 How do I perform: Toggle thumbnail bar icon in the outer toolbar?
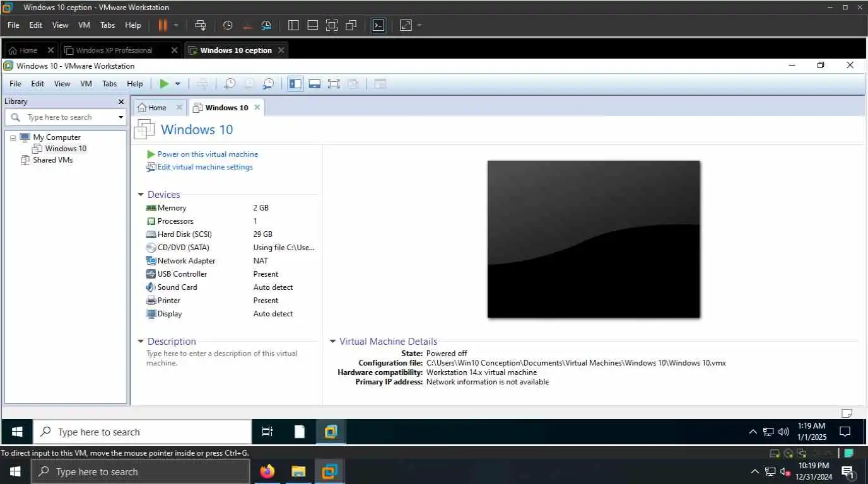tap(312, 25)
